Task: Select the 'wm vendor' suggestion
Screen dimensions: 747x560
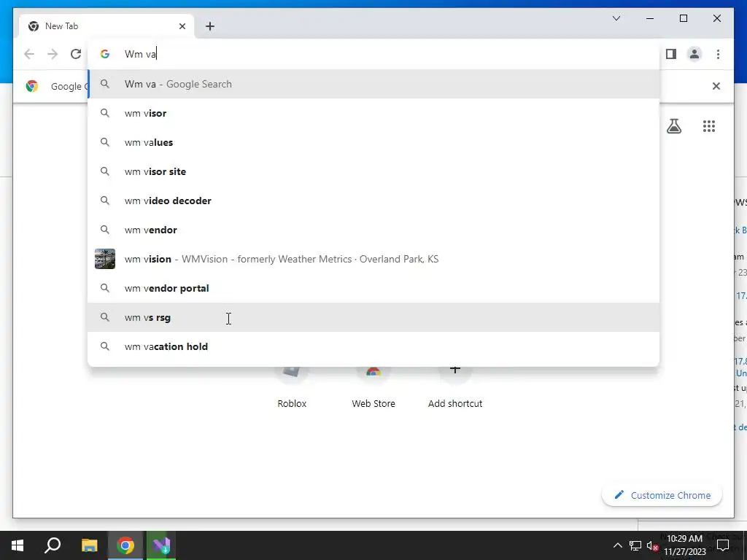Action: 373,230
